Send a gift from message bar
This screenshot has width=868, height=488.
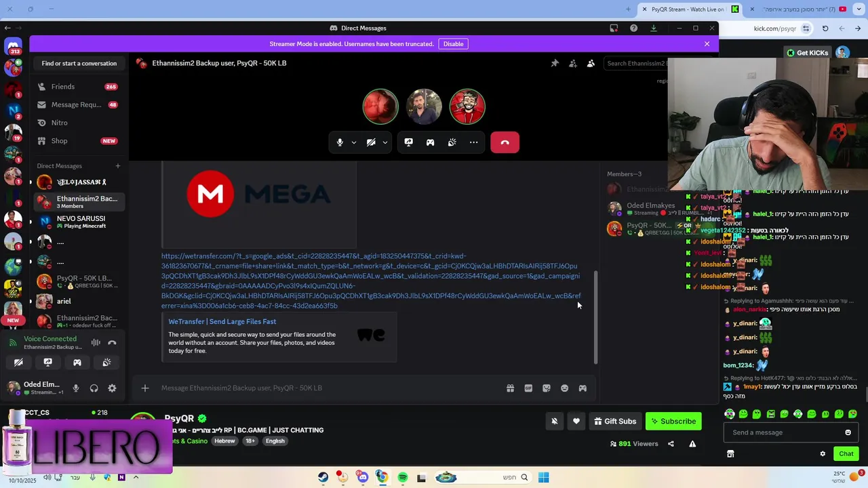point(510,388)
